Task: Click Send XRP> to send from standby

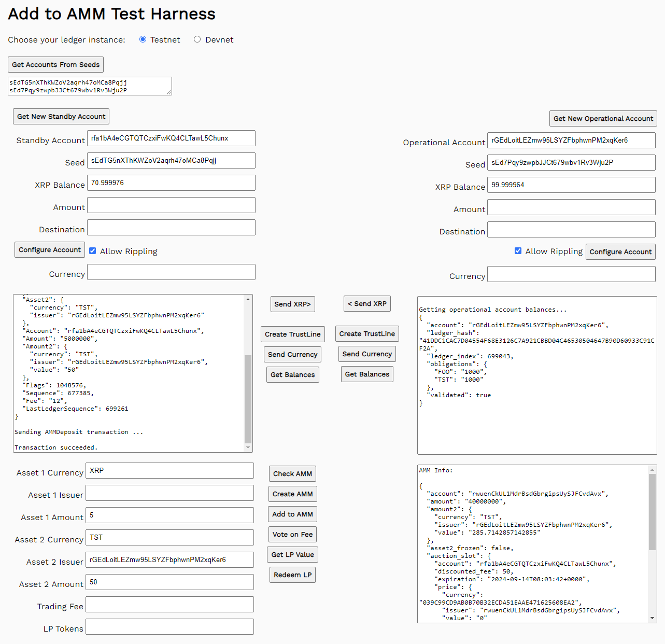Action: pyautogui.click(x=292, y=304)
